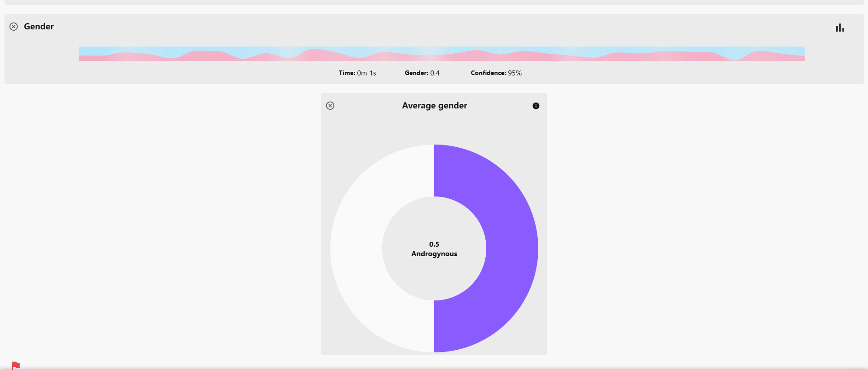868x370 pixels.
Task: Click the 0.5 Androgynous center label
Action: tap(434, 249)
